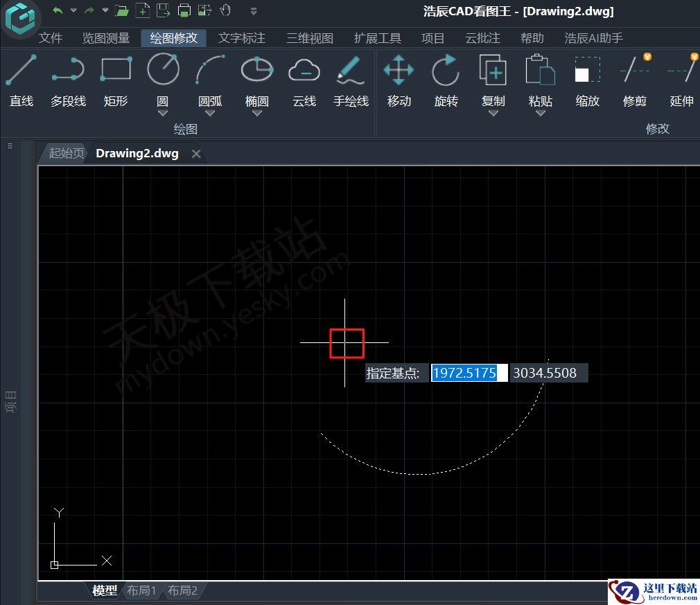Activate the 修剪 trim tool
Viewport: 700px width, 605px height.
635,80
